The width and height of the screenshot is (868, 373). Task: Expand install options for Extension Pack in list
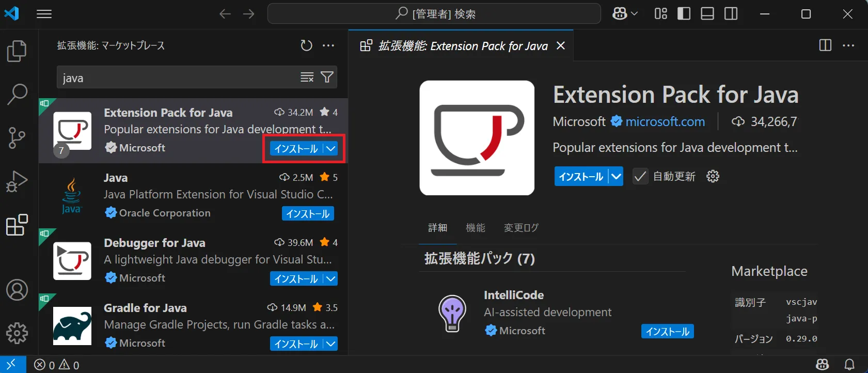click(331, 149)
